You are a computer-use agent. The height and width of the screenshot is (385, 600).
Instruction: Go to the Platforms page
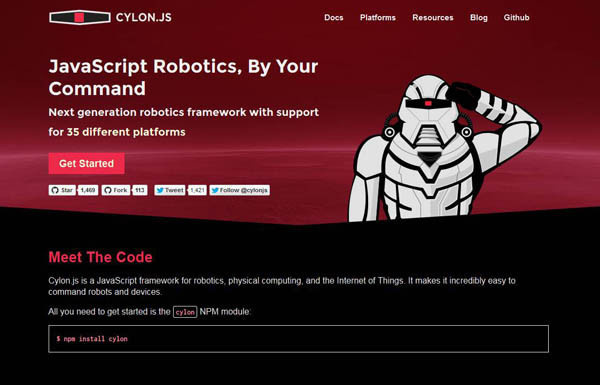click(378, 18)
